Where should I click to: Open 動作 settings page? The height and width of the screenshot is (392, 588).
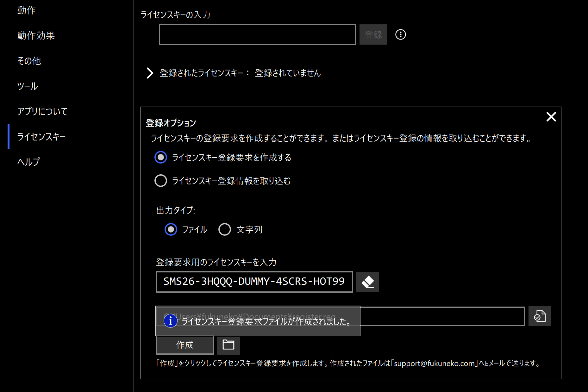(x=27, y=10)
